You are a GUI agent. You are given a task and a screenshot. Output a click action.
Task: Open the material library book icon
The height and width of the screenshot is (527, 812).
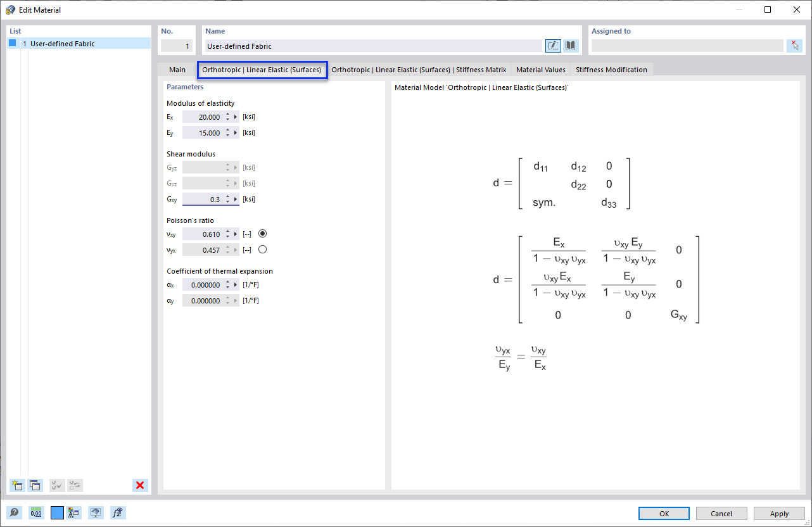coord(571,46)
